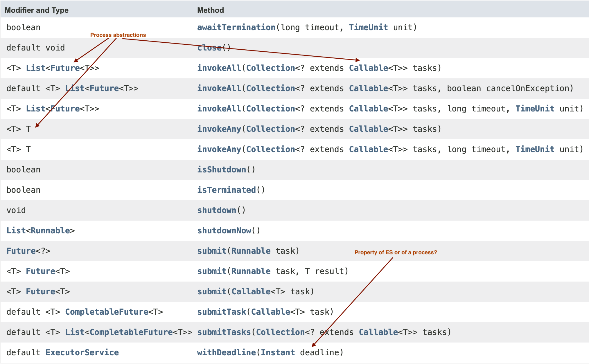
Task: Click the 'Modifier and Type' column header
Action: click(x=37, y=10)
